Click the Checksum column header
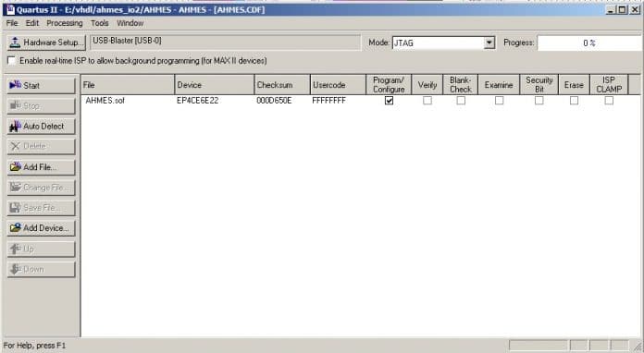644x353 pixels. pos(282,85)
